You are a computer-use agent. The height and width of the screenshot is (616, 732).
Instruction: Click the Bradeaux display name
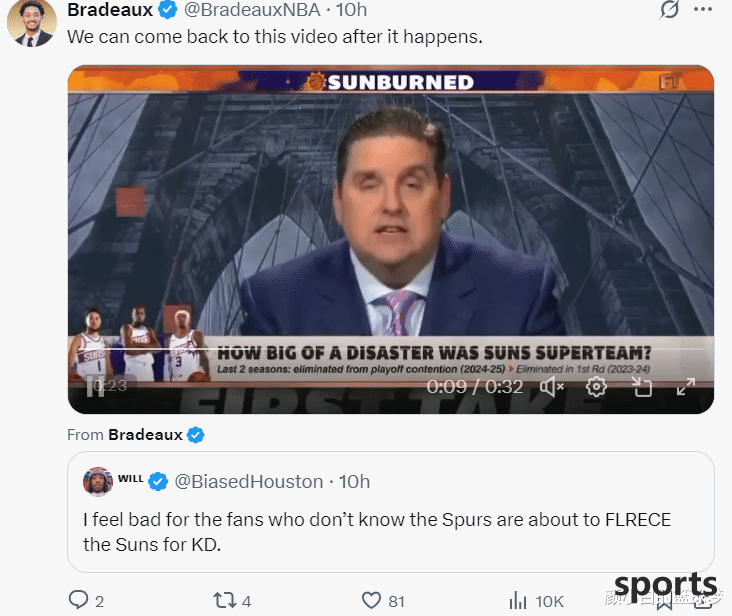point(110,10)
